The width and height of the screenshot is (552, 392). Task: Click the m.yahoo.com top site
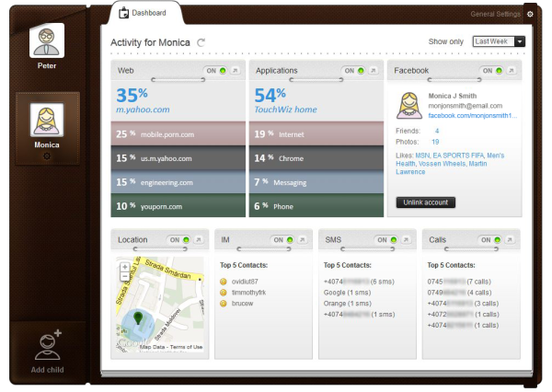point(143,110)
